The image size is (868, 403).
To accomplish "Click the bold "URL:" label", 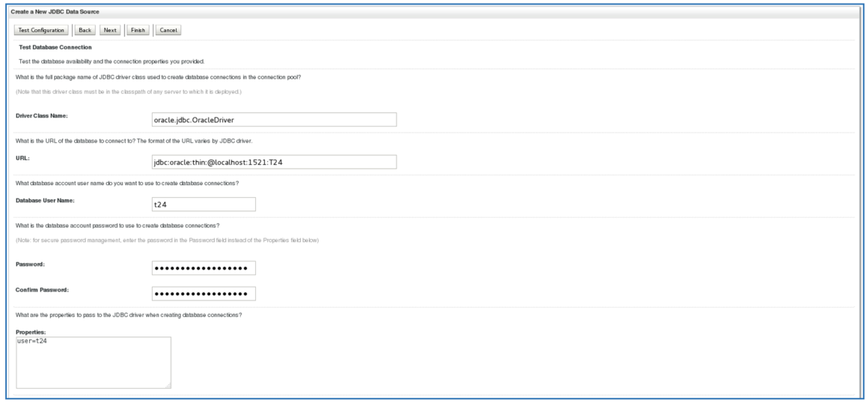I will (x=22, y=159).
